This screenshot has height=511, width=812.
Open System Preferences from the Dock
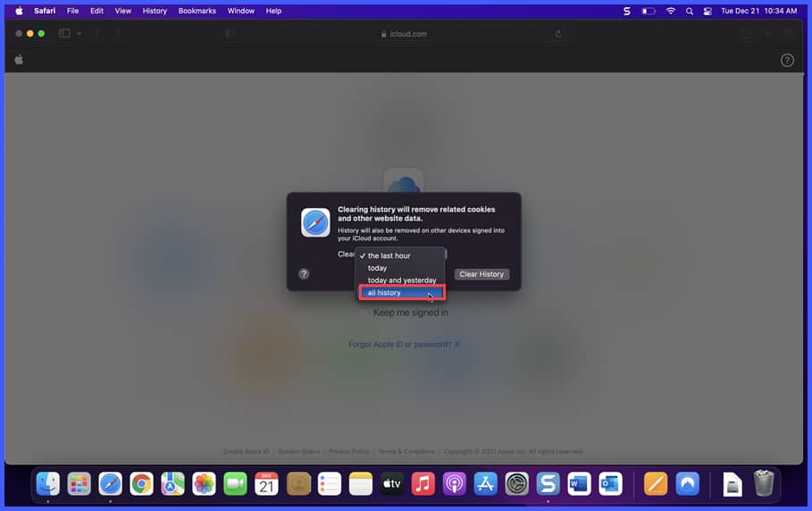pyautogui.click(x=517, y=484)
